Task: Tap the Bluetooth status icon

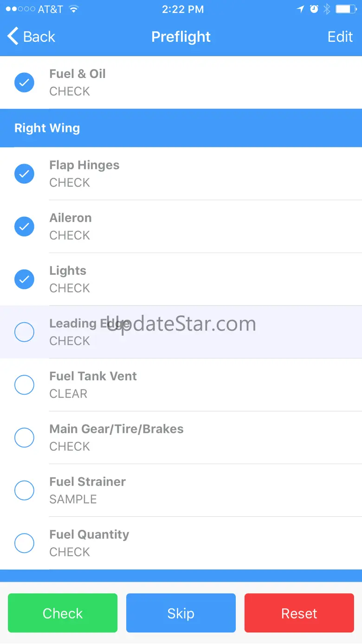Action: [x=327, y=9]
